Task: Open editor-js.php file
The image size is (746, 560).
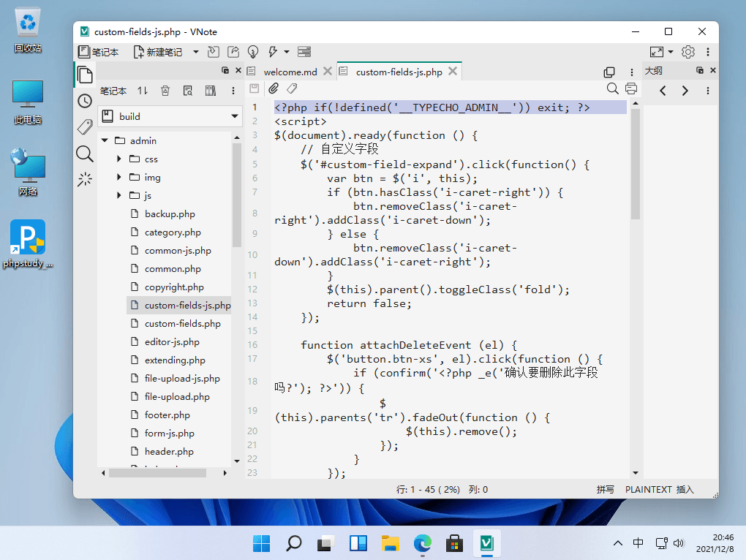Action: pos(172,342)
